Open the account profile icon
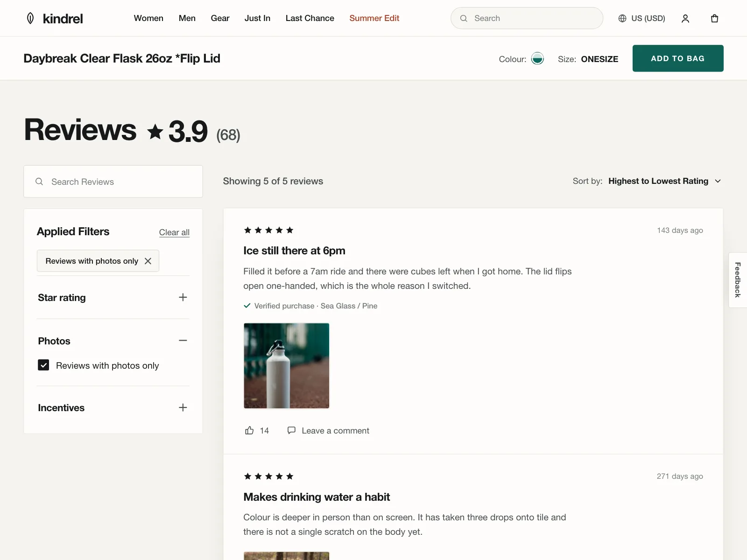Viewport: 747px width, 560px height. tap(685, 18)
